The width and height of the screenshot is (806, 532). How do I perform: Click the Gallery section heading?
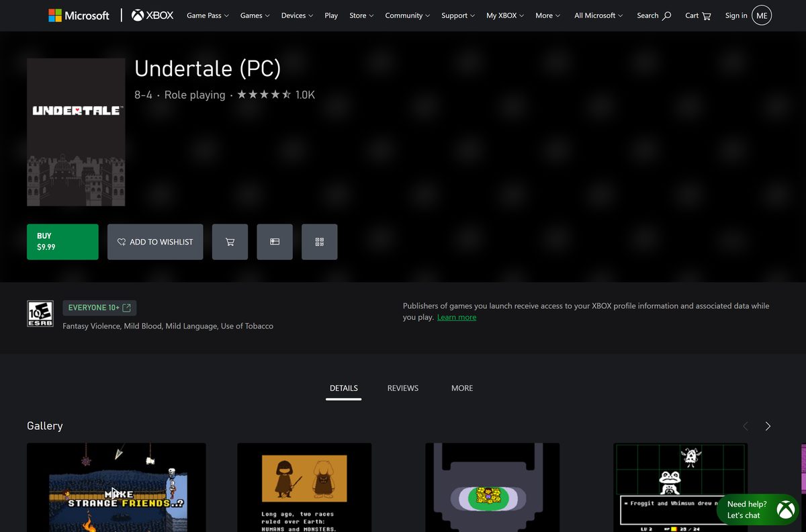pos(45,426)
